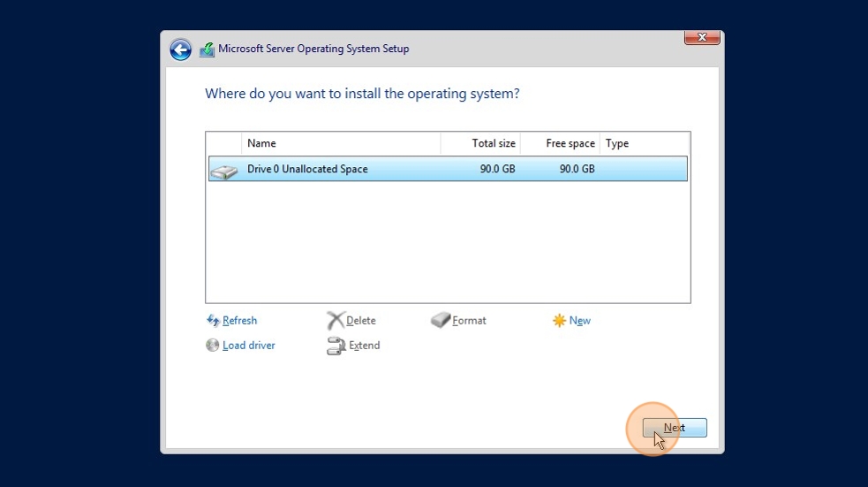Choose the Delete option
This screenshot has width=868, height=487.
pos(361,320)
